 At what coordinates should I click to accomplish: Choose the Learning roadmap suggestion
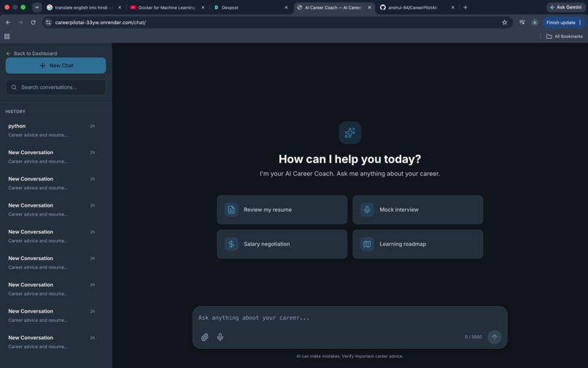pyautogui.click(x=418, y=244)
